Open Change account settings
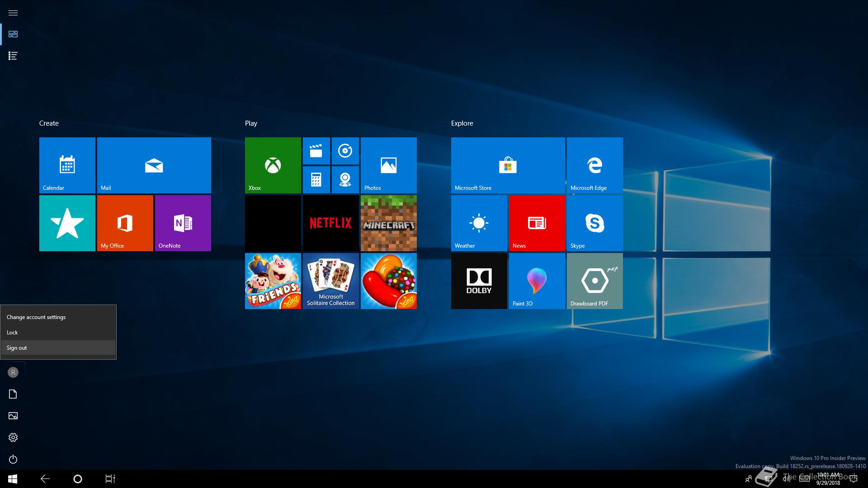 click(x=36, y=317)
